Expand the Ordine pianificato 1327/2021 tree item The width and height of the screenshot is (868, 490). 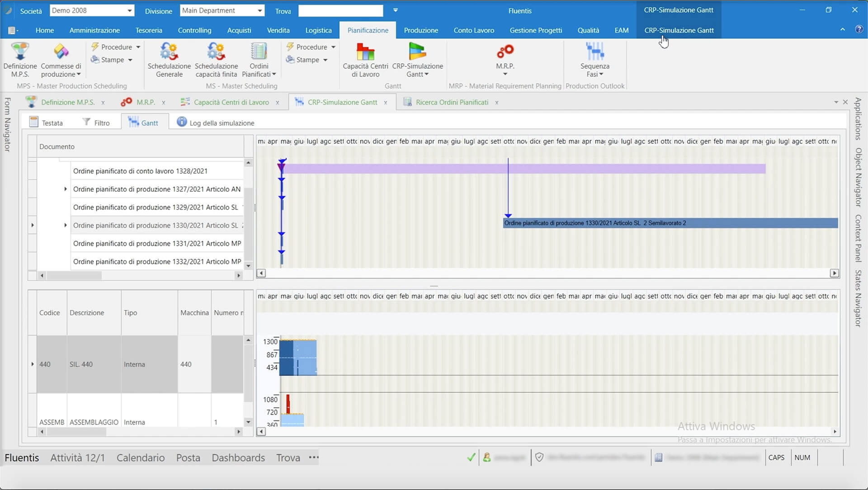point(65,189)
